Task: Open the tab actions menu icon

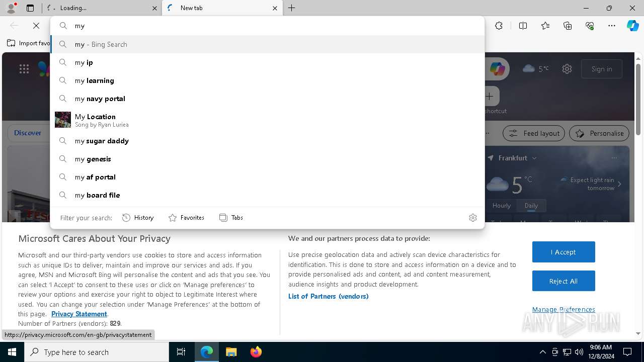Action: pos(30,8)
